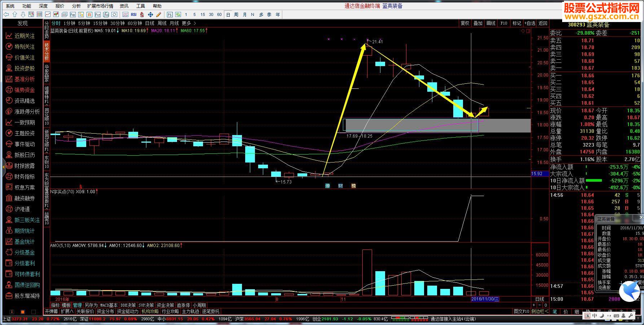
Task: Click the F10 button on chart header
Action: pyautogui.click(x=504, y=23)
